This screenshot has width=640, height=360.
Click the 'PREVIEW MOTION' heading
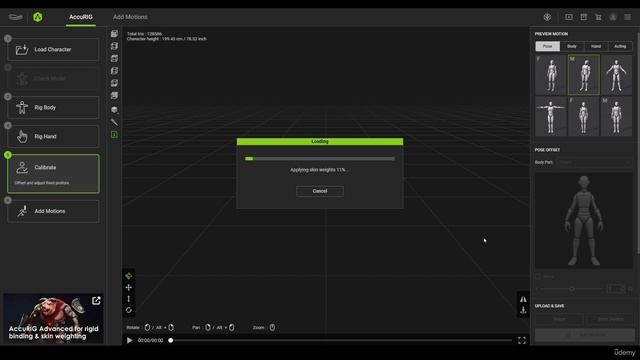coord(551,34)
